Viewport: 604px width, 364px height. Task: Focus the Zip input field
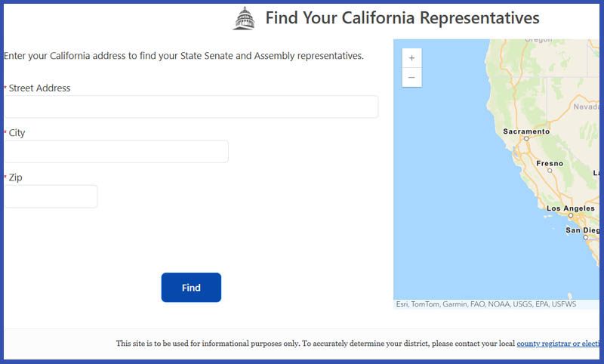point(51,196)
